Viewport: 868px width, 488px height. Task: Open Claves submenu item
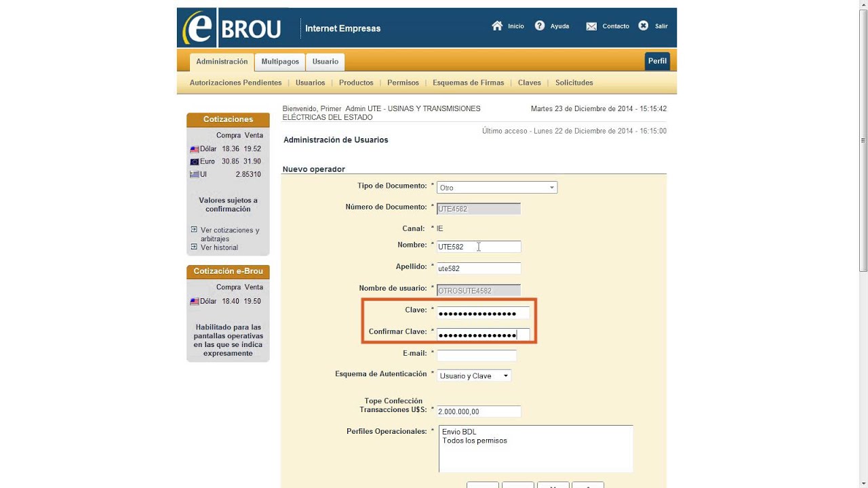[x=530, y=83]
